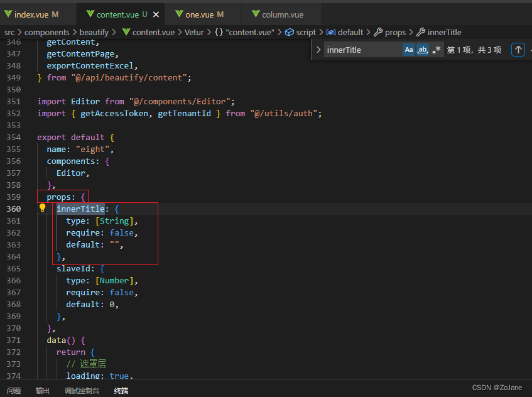Click 'loading' on line 374
Screen dimensions: 532x397
tap(83, 376)
